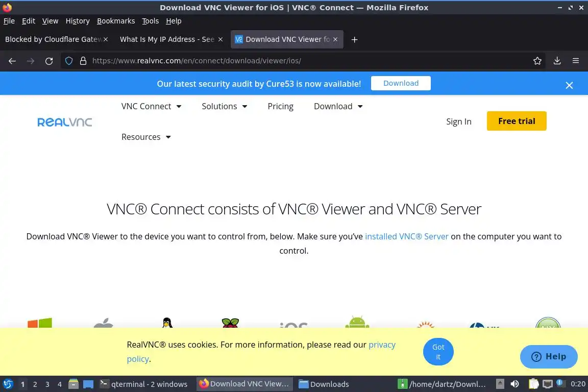Viewport: 588px width, 392px height.
Task: Click the show desktop taskbar icon
Action: 88,384
